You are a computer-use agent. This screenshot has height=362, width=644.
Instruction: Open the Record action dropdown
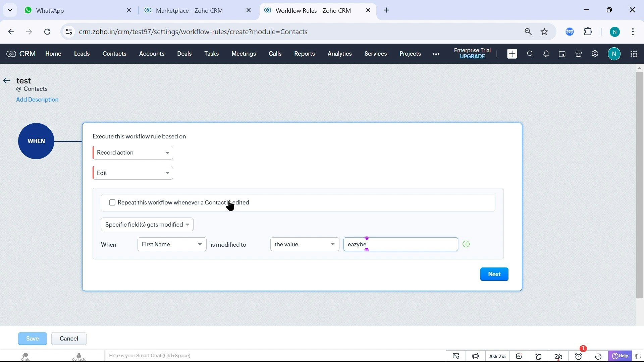[x=133, y=153]
